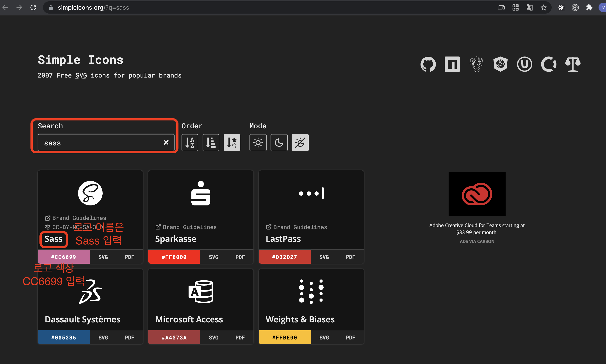Viewport: 606px width, 364px height.
Task: Switch to light mode sun button
Action: 258,143
